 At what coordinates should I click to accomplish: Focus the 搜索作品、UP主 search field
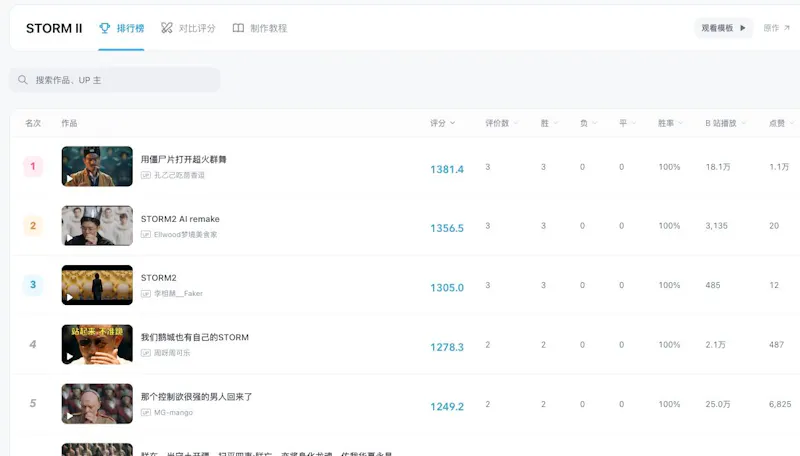[x=115, y=80]
